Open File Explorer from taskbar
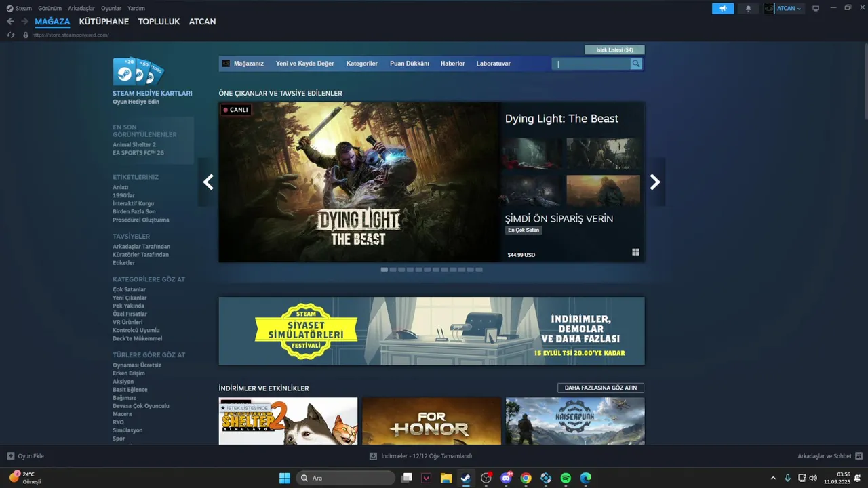Screen dimensions: 868x488 [x=446, y=478]
